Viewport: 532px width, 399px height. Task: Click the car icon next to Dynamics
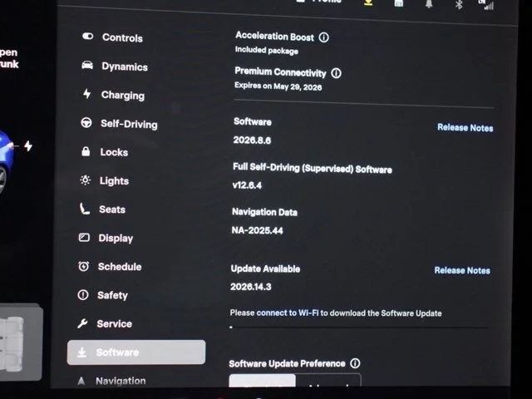87,65
